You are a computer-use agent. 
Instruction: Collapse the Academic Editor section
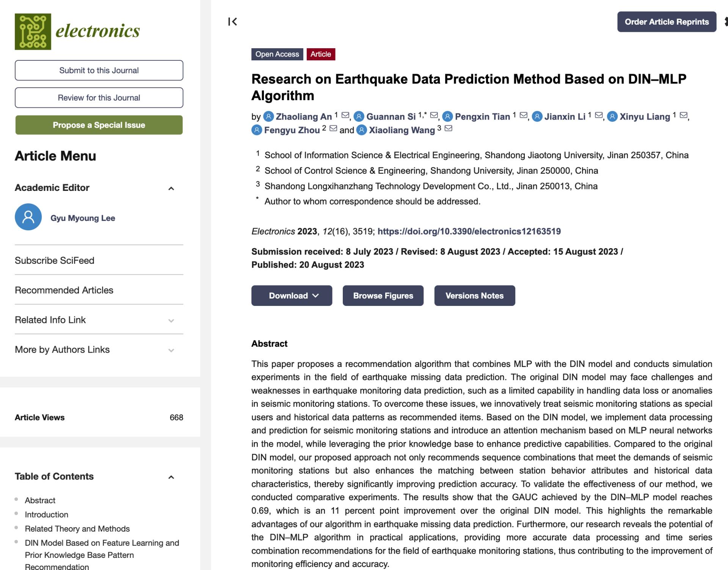171,188
